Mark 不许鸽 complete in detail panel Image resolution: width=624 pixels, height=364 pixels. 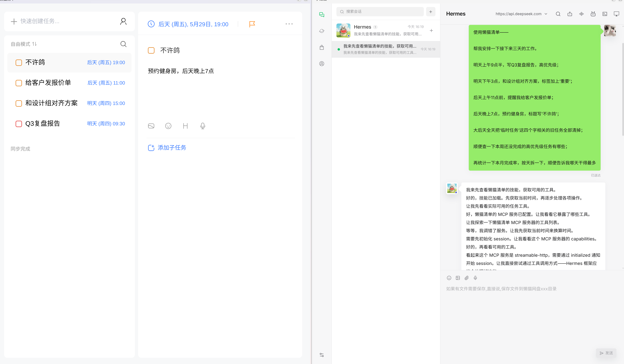click(151, 51)
